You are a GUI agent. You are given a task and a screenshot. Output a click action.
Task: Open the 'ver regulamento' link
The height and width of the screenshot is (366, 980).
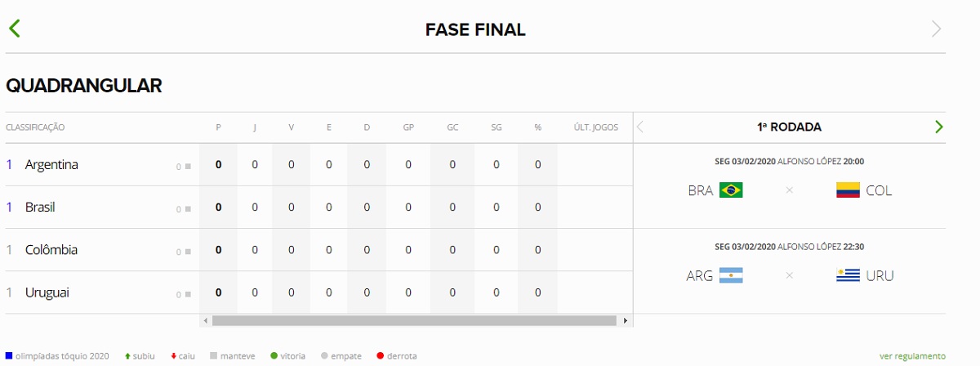point(912,356)
